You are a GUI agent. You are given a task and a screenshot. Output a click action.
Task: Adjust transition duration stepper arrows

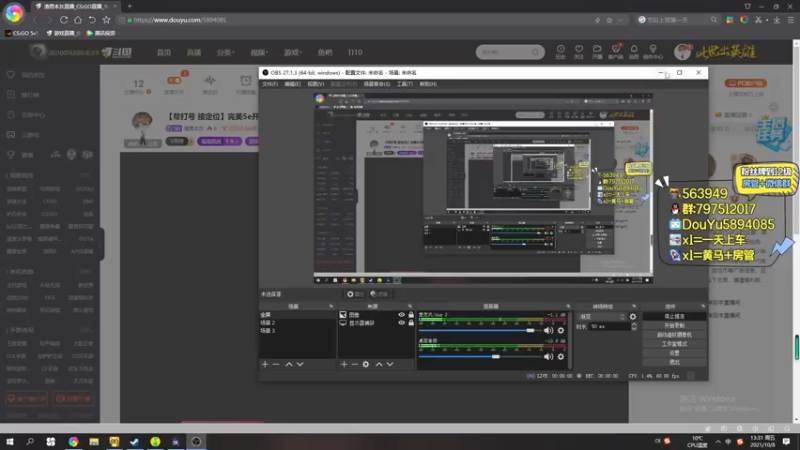[x=634, y=327]
